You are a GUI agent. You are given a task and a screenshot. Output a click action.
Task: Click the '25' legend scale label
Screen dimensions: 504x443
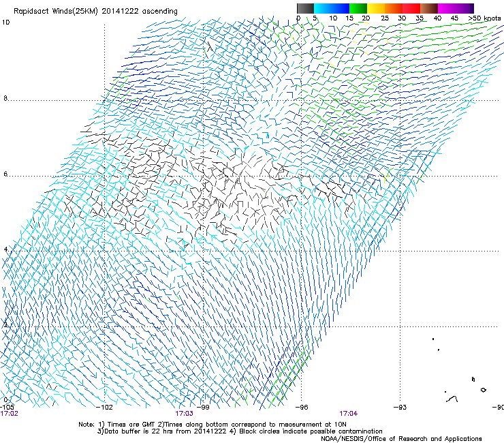(385, 18)
